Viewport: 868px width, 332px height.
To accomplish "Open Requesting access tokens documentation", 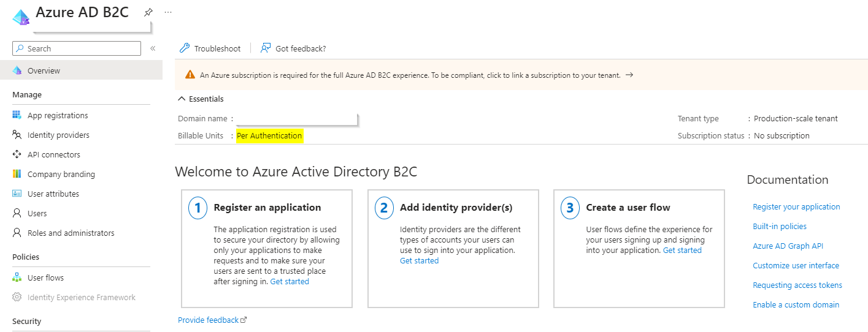I will (797, 285).
